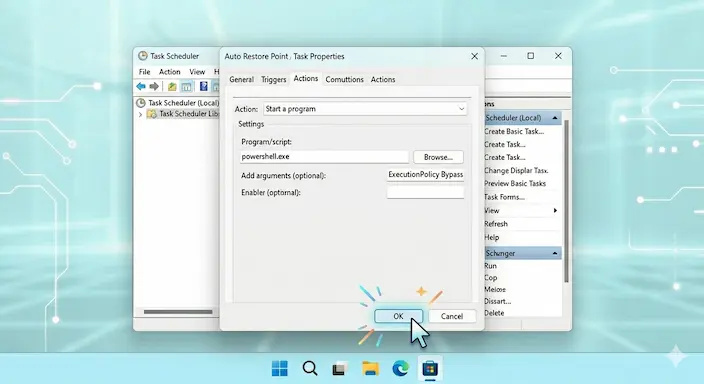This screenshot has height=384, width=704.
Task: Click Refresh in the Actions pane
Action: (496, 224)
